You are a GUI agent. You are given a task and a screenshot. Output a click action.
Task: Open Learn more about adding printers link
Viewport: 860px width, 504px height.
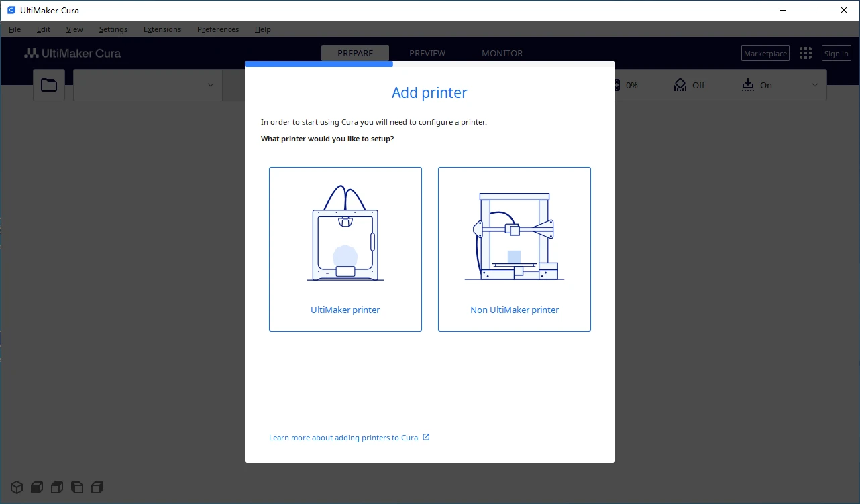[x=343, y=438]
